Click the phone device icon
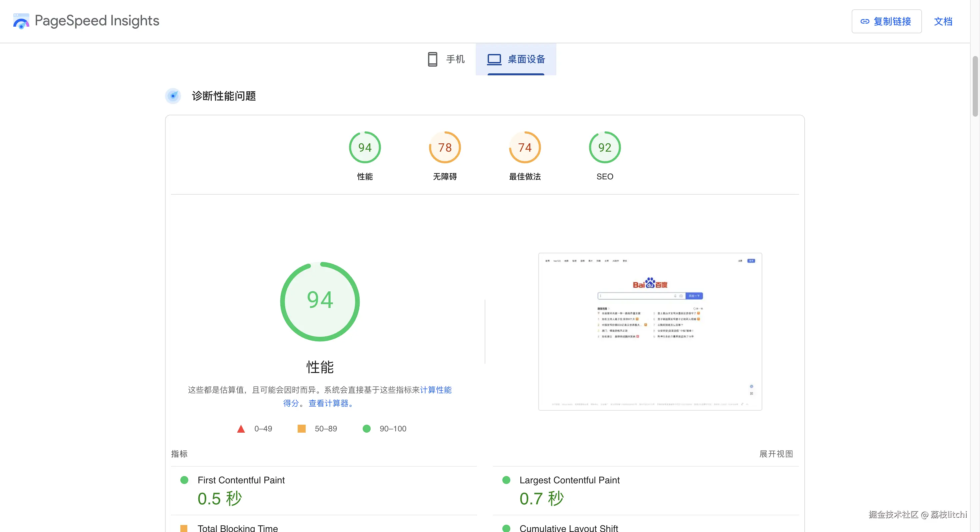 (432, 59)
